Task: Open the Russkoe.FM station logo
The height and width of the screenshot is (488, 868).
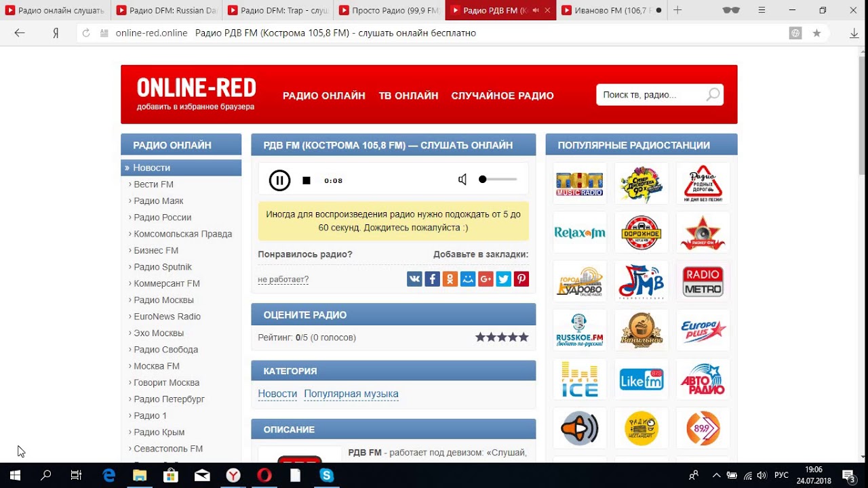Action: (580, 330)
